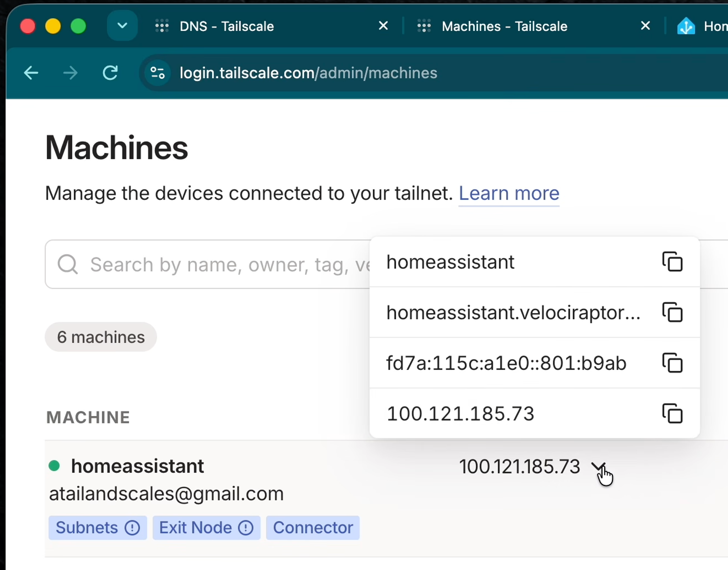Copy the homeassistant.velociraptor full domain name
728x570 pixels.
tap(672, 312)
